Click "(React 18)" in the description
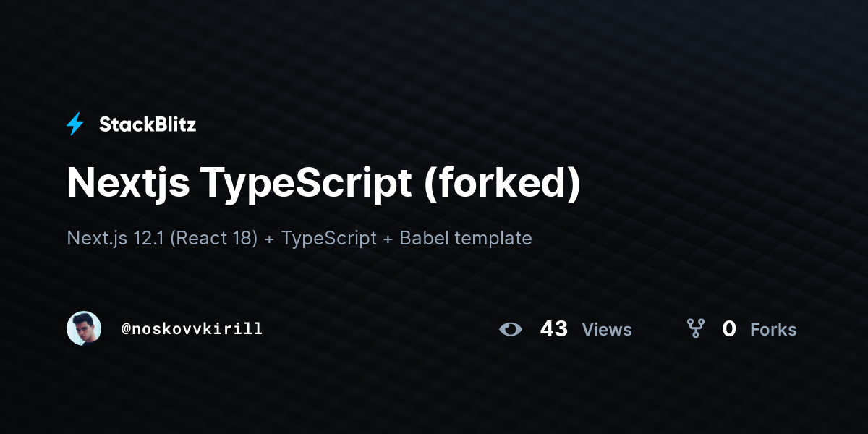Image resolution: width=868 pixels, height=434 pixels. pos(214,238)
